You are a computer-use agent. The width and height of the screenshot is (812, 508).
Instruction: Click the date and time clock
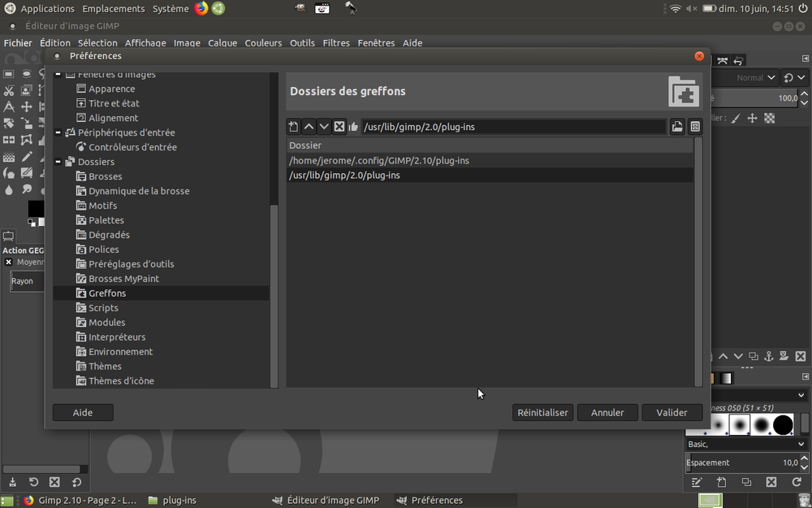tap(756, 9)
